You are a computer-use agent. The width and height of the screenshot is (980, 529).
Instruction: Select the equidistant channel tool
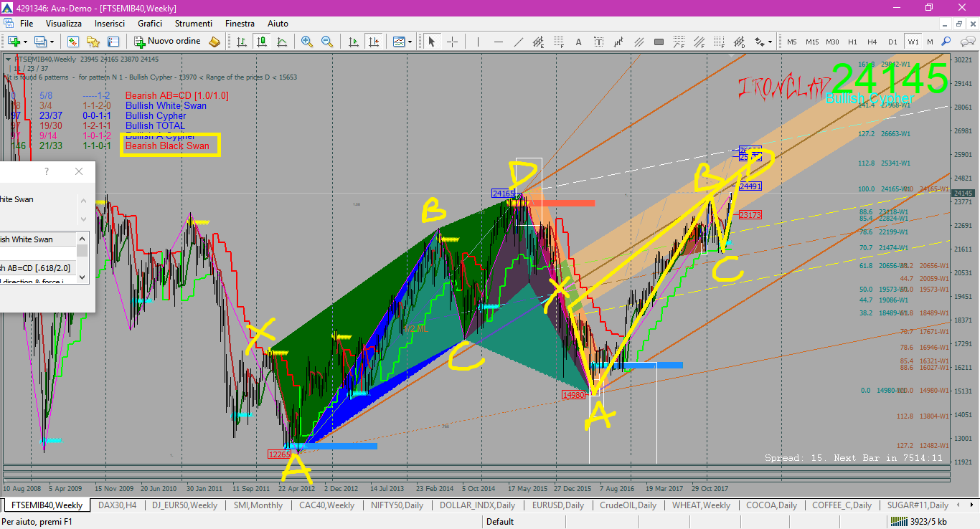[538, 42]
